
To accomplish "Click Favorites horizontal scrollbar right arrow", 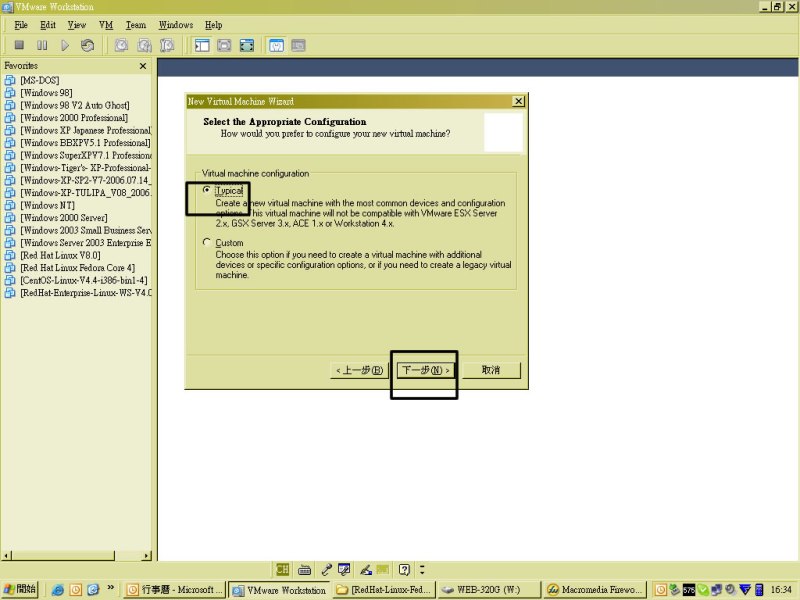I will click(x=147, y=556).
